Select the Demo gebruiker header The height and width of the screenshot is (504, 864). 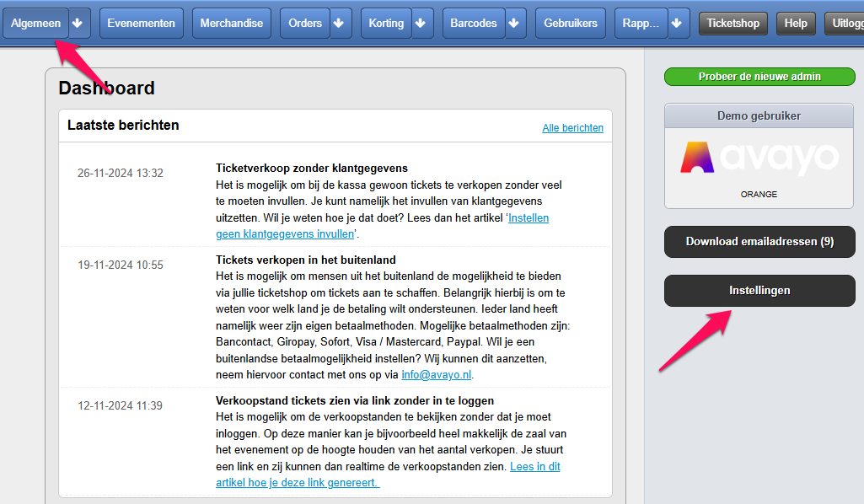click(x=759, y=115)
